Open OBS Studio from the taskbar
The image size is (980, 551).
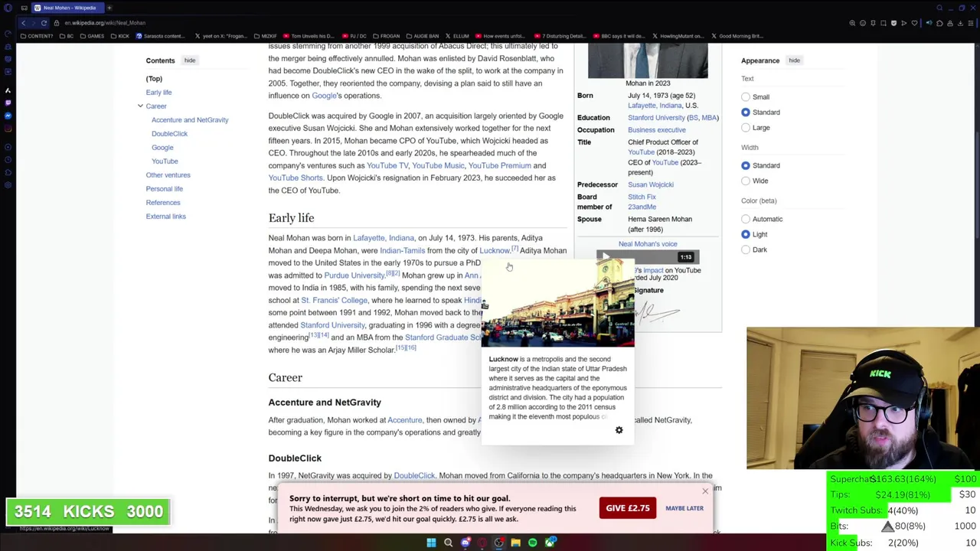(x=498, y=543)
